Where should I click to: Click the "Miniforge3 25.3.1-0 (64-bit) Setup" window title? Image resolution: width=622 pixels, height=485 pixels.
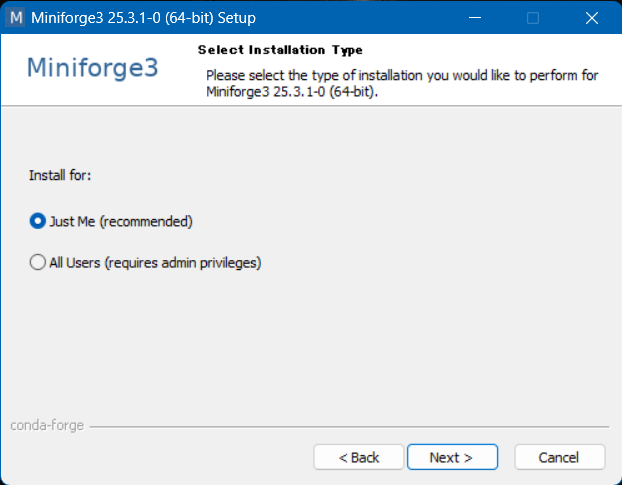tap(143, 18)
